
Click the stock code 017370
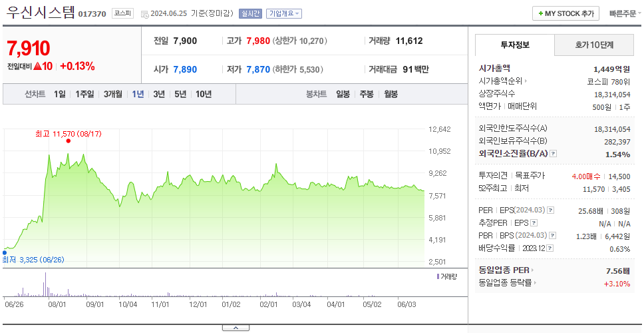[92, 14]
